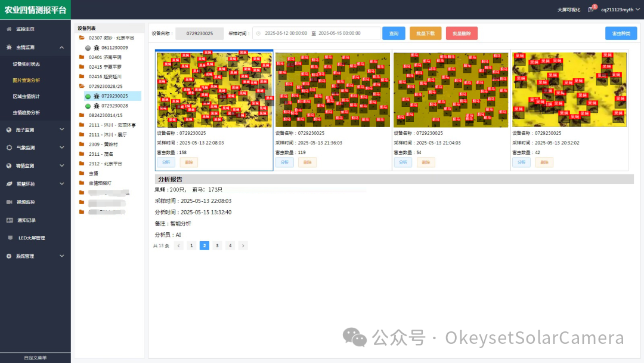Click gray offline status dot of 0611230009

tap(88, 48)
